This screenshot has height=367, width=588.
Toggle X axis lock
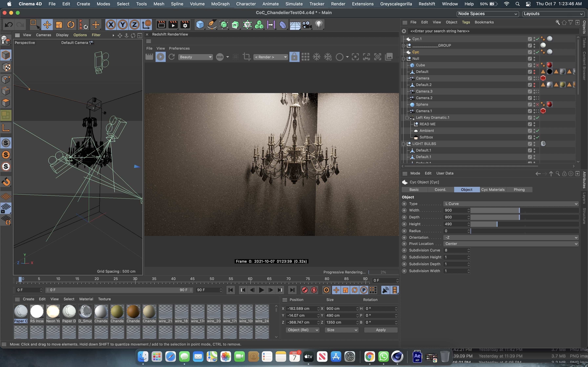click(x=111, y=25)
